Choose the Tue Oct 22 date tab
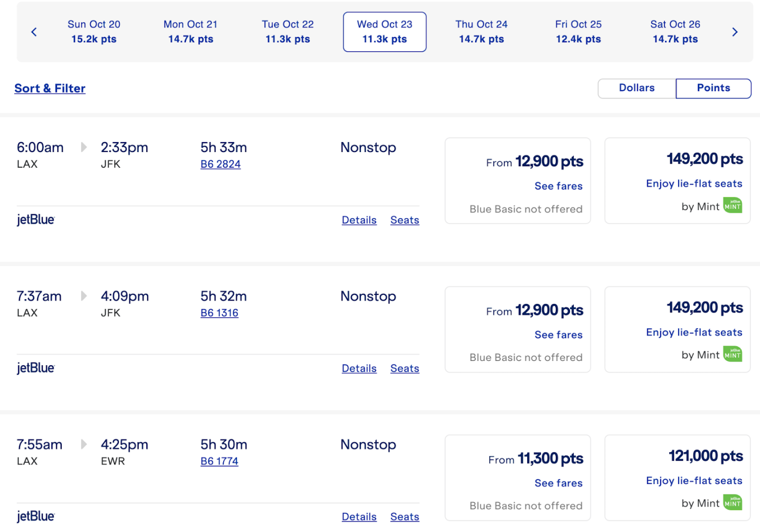 [288, 32]
